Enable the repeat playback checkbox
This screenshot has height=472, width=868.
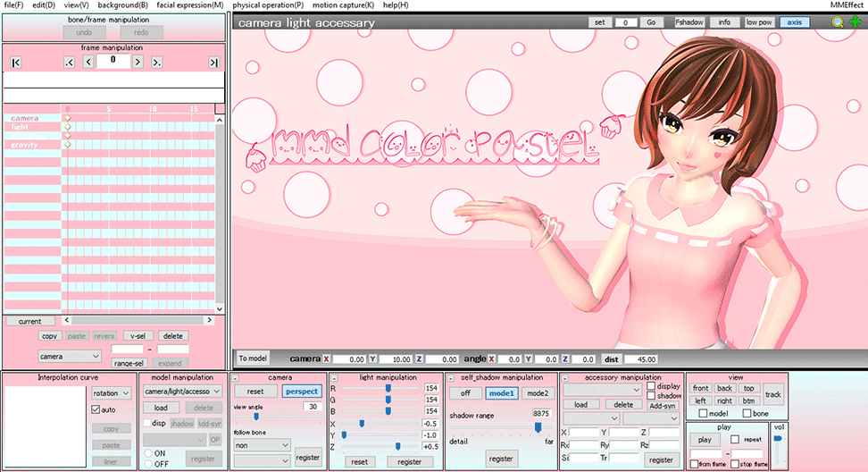tap(735, 439)
